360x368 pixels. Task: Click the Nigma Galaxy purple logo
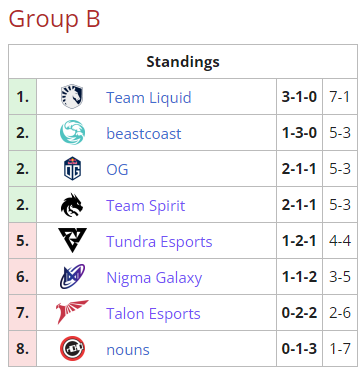[x=72, y=276]
